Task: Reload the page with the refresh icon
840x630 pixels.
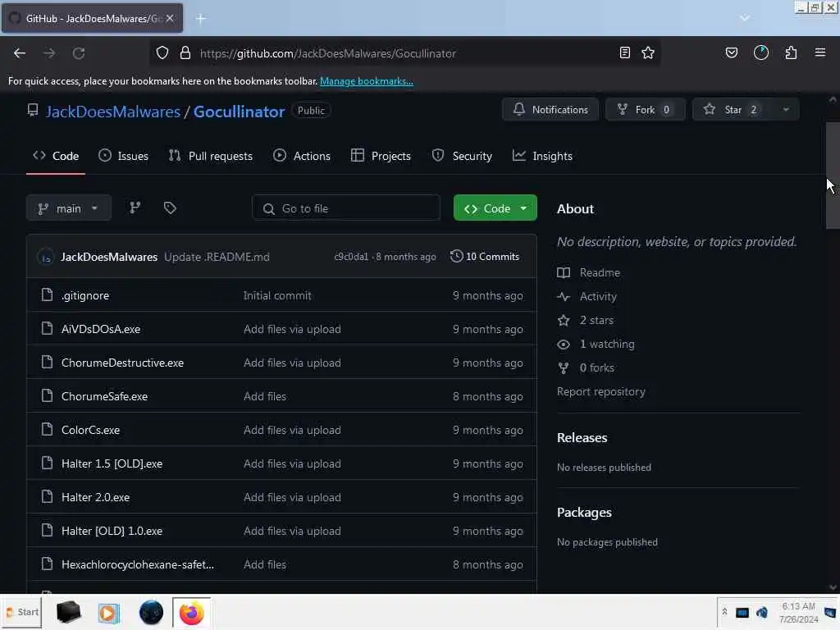Action: coord(79,53)
